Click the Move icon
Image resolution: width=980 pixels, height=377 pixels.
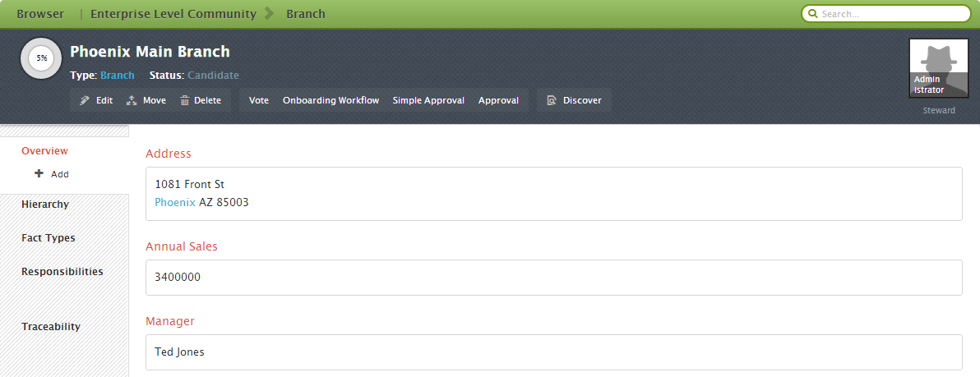(x=132, y=100)
